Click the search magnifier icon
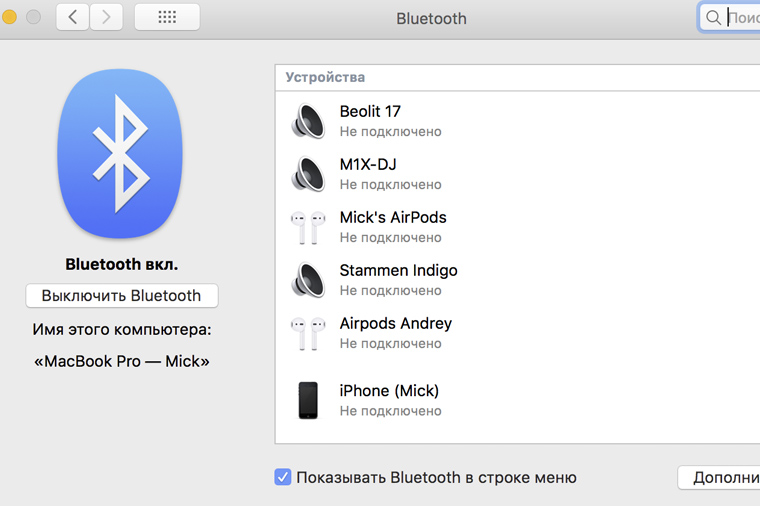The height and width of the screenshot is (506, 760). [x=713, y=18]
